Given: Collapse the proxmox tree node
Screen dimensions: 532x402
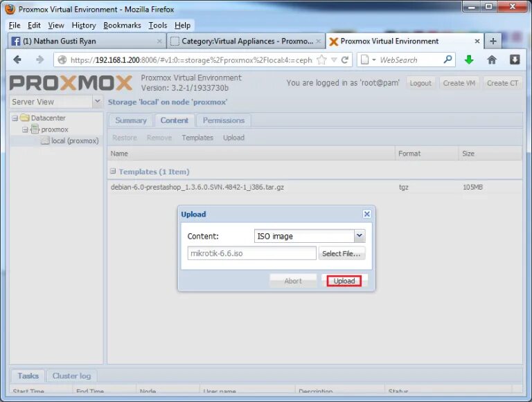Looking at the screenshot, I should pyautogui.click(x=25, y=130).
